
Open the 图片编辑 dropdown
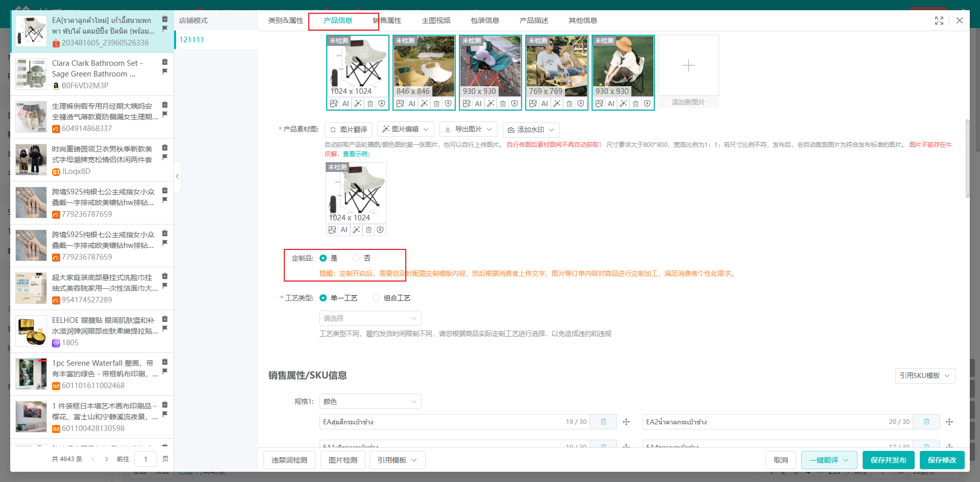[406, 130]
